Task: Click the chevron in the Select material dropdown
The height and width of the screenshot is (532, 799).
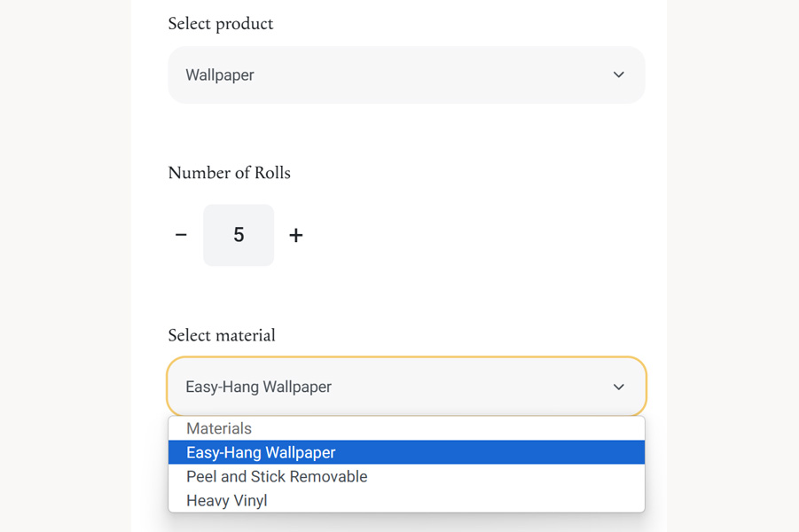Action: [x=619, y=387]
